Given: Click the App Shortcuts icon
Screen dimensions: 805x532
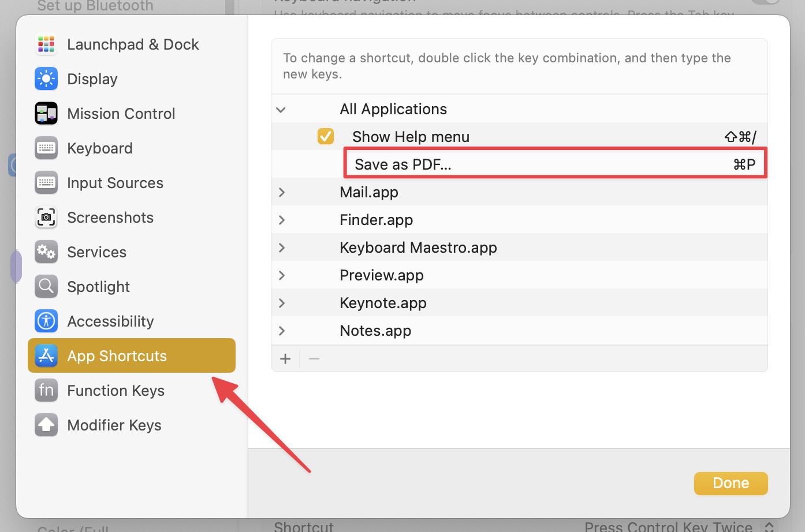Looking at the screenshot, I should click(46, 356).
